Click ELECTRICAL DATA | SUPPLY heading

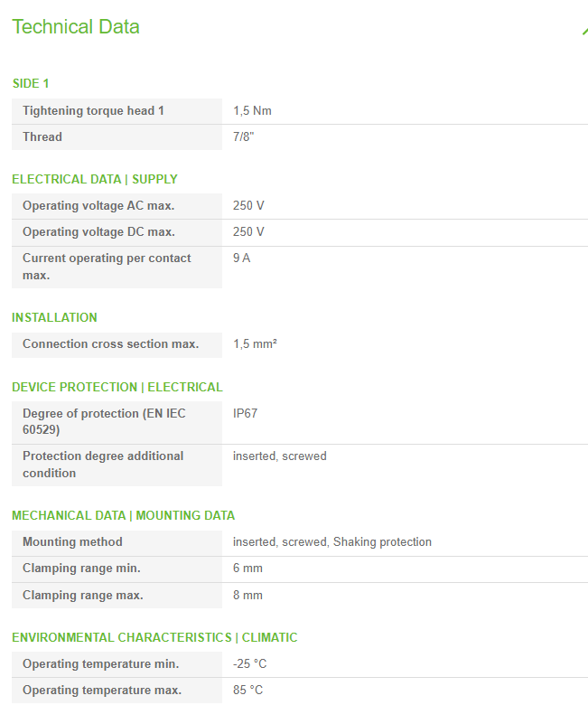pyautogui.click(x=95, y=179)
